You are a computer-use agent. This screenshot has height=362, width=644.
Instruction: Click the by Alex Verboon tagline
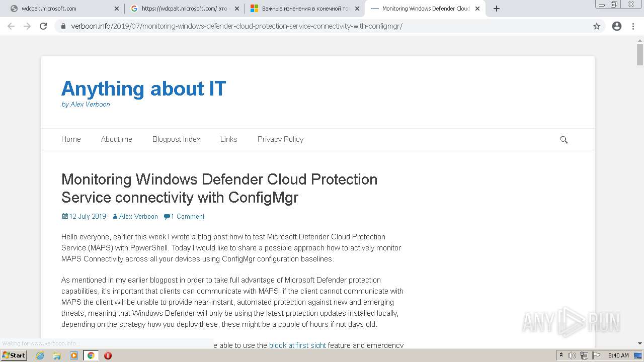[x=86, y=105]
